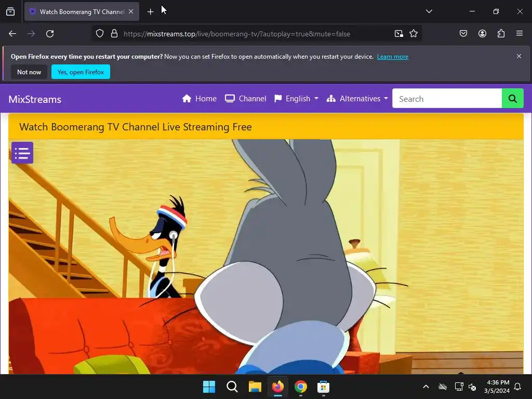Viewport: 532px width, 399px height.
Task: Expand the English language dropdown
Action: click(297, 99)
